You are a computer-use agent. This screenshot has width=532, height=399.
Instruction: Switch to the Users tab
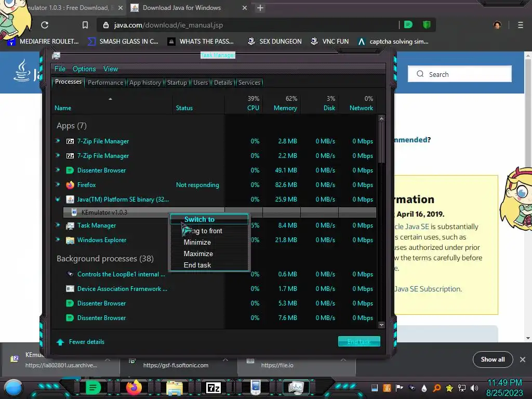[x=201, y=83]
